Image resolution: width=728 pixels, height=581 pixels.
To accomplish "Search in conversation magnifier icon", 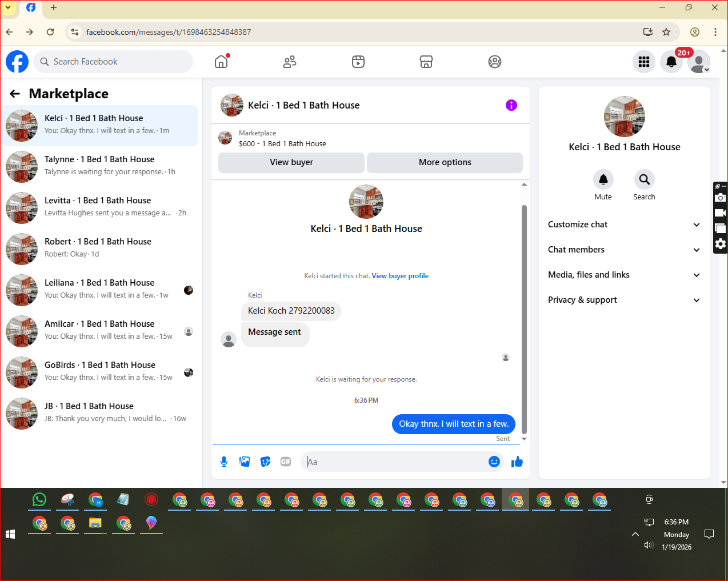I will (x=645, y=179).
